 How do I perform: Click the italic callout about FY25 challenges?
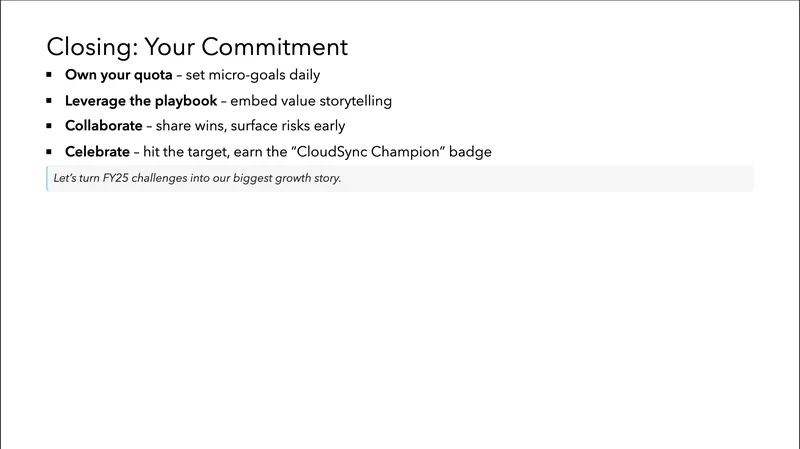197,179
